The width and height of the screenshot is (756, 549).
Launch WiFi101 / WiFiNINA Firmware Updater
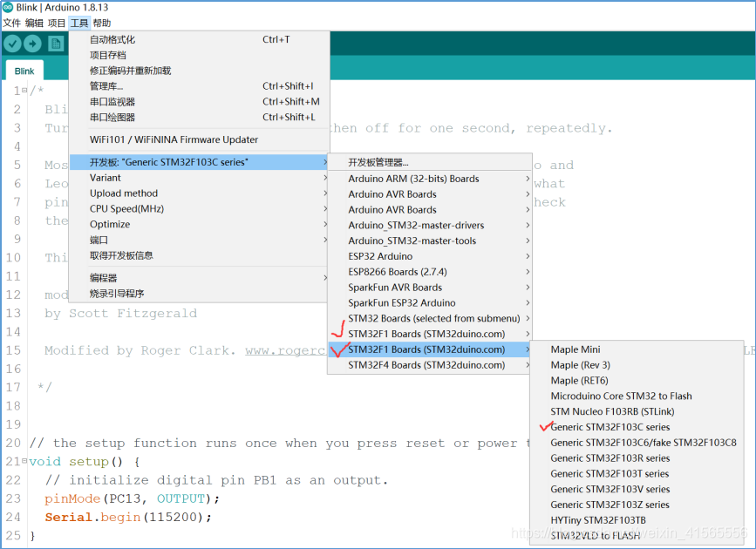click(200, 139)
